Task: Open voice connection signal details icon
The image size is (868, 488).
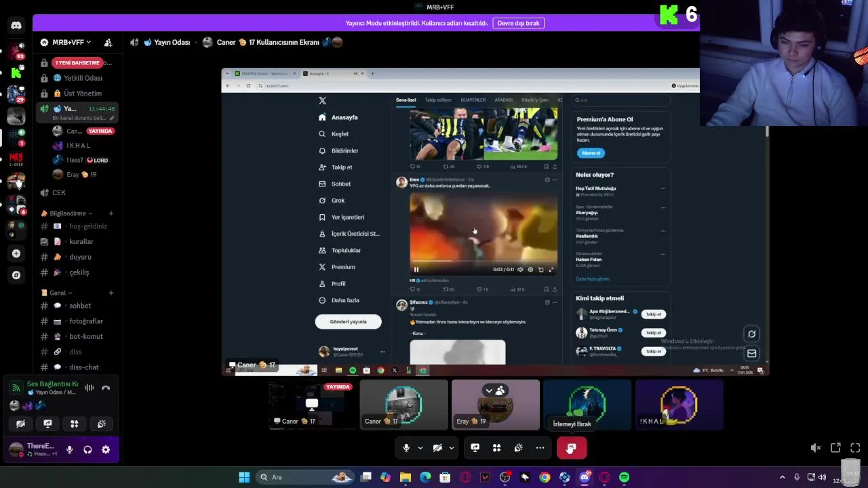Action: tap(16, 388)
